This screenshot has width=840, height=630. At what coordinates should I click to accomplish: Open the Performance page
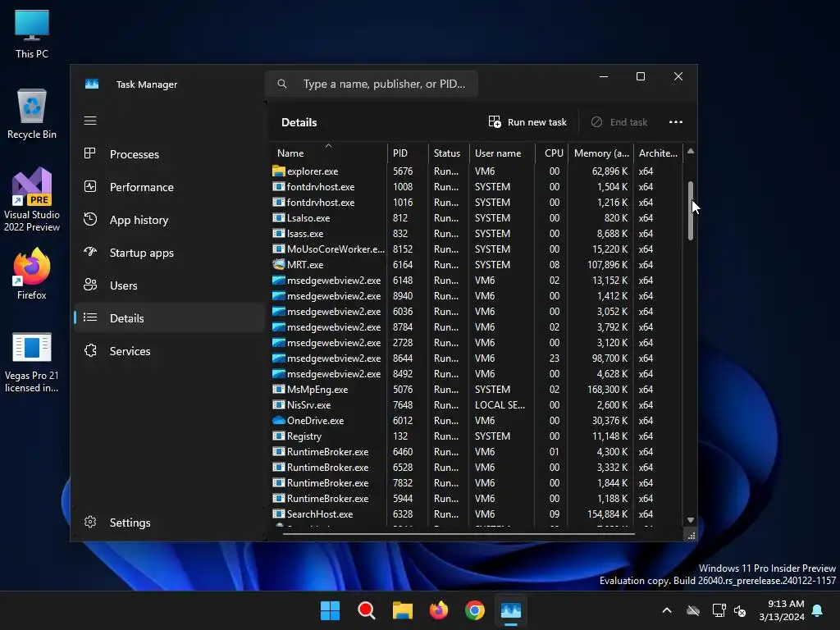coord(169,187)
